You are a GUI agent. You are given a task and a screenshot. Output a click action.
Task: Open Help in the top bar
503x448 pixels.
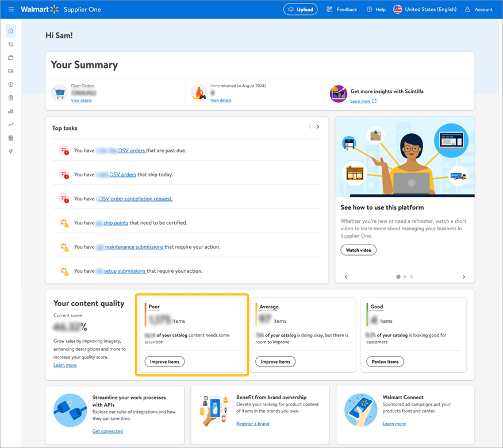tap(377, 9)
